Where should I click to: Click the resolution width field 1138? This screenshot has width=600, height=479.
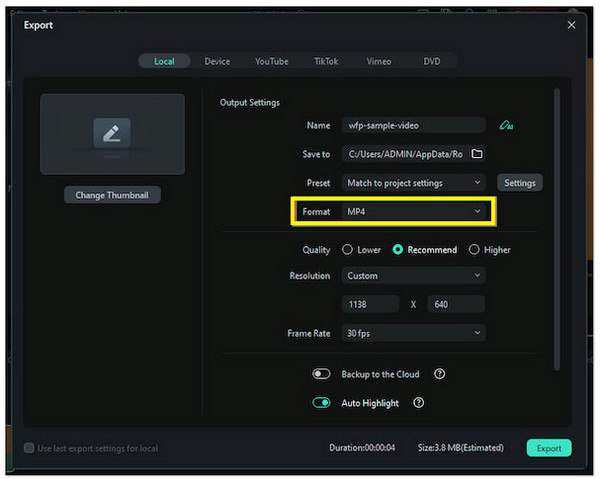[x=370, y=304]
